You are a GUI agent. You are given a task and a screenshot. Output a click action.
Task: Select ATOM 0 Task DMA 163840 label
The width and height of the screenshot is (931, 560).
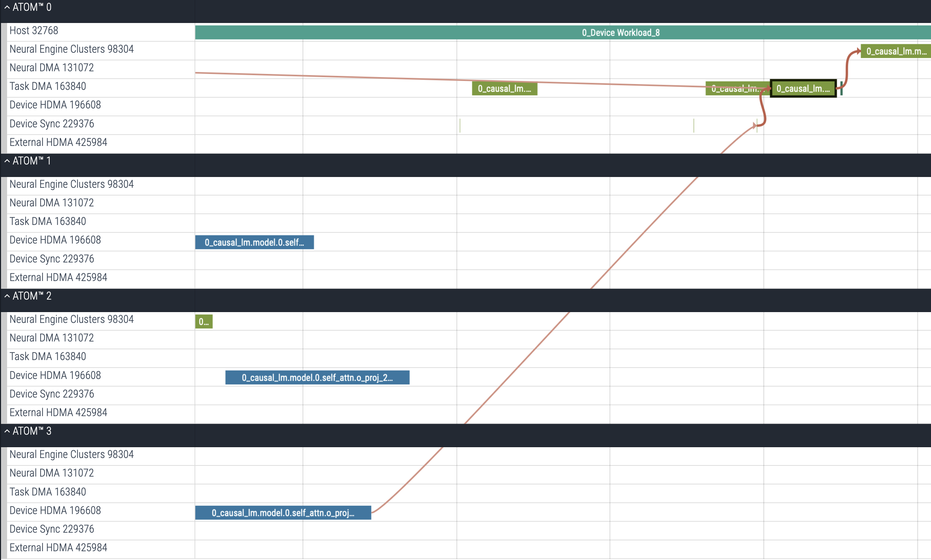point(48,86)
